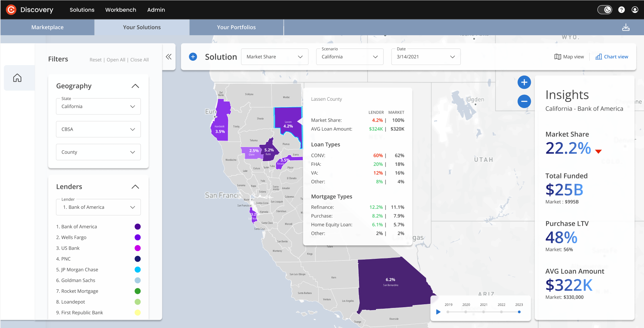
Task: Open the help question mark icon
Action: (x=621, y=10)
